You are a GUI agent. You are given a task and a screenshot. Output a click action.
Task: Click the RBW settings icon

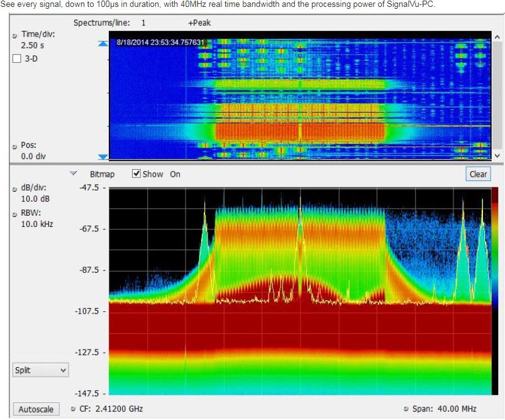click(14, 214)
